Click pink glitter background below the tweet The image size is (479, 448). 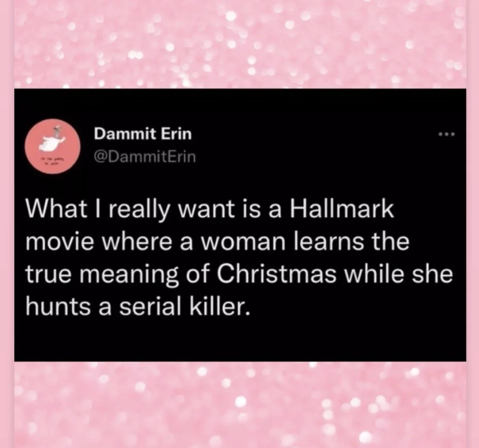[240, 405]
